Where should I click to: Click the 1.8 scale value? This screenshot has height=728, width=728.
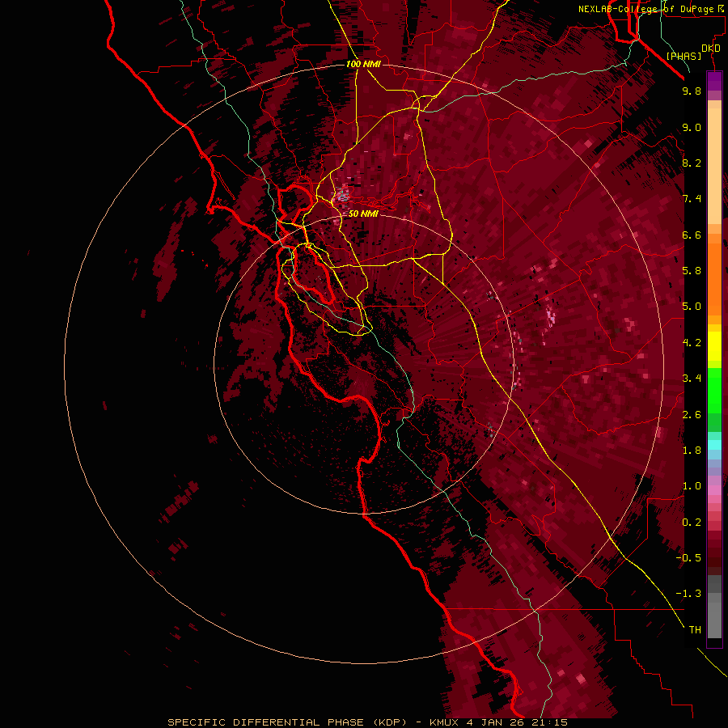click(692, 451)
